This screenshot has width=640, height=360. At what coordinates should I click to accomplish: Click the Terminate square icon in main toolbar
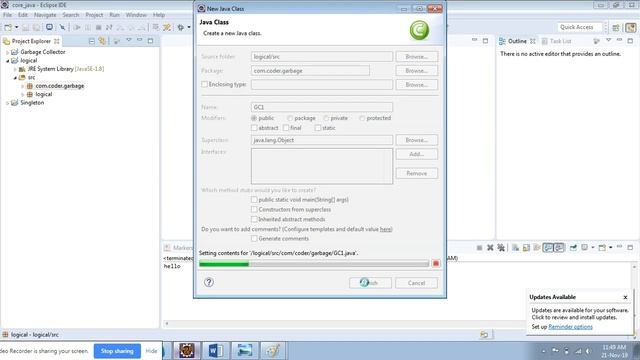coord(98,27)
